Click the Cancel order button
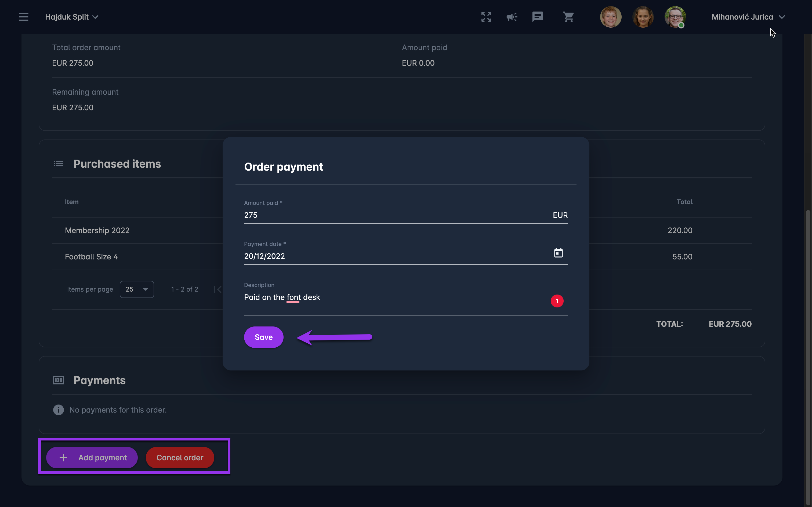Image resolution: width=812 pixels, height=507 pixels. click(x=180, y=457)
